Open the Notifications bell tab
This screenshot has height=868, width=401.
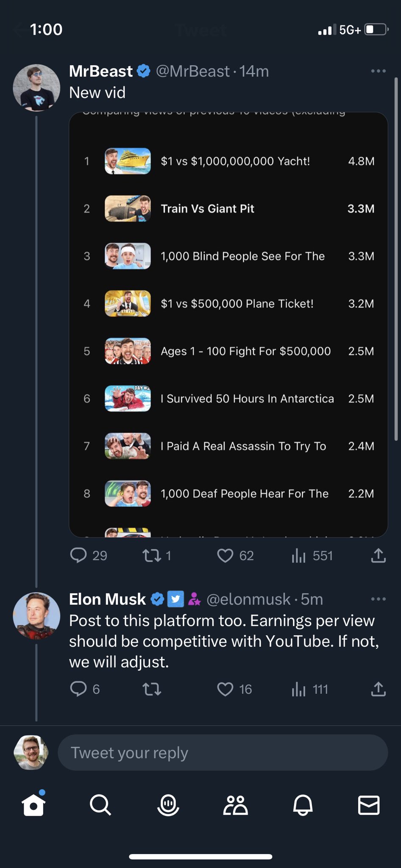pyautogui.click(x=303, y=805)
